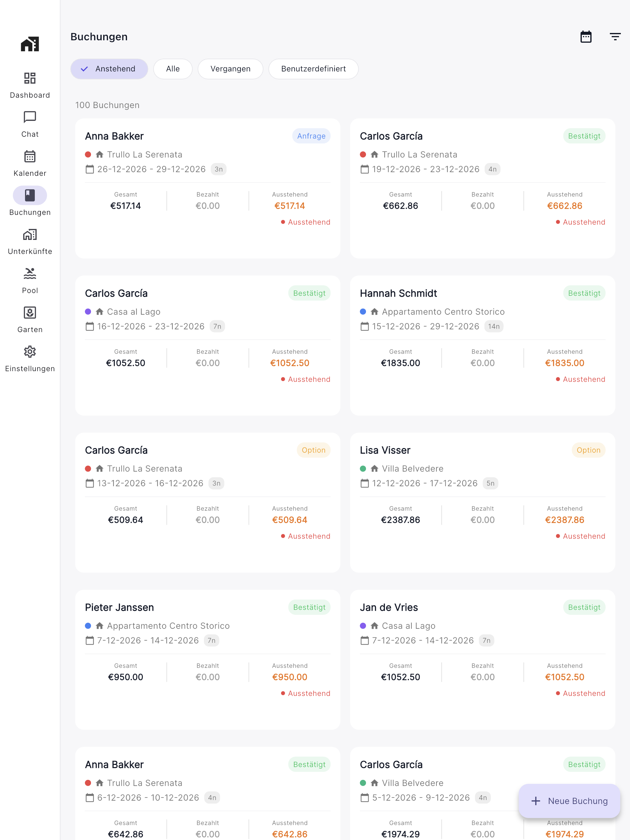
Task: Click the calendar icon in Jan de Vries' card
Action: [x=364, y=640]
